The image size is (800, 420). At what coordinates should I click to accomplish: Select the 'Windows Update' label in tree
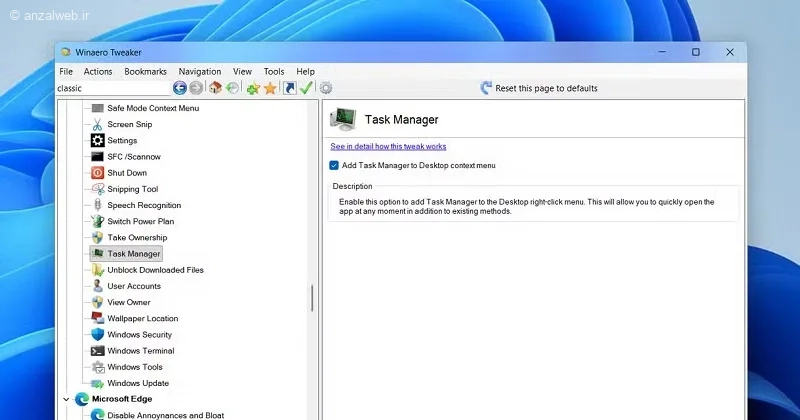138,383
